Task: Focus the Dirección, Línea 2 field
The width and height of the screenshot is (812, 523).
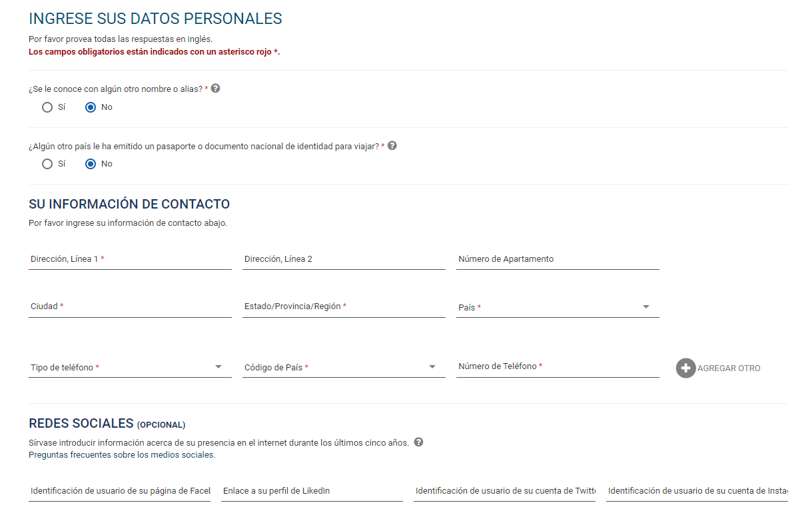Action: 344,259
